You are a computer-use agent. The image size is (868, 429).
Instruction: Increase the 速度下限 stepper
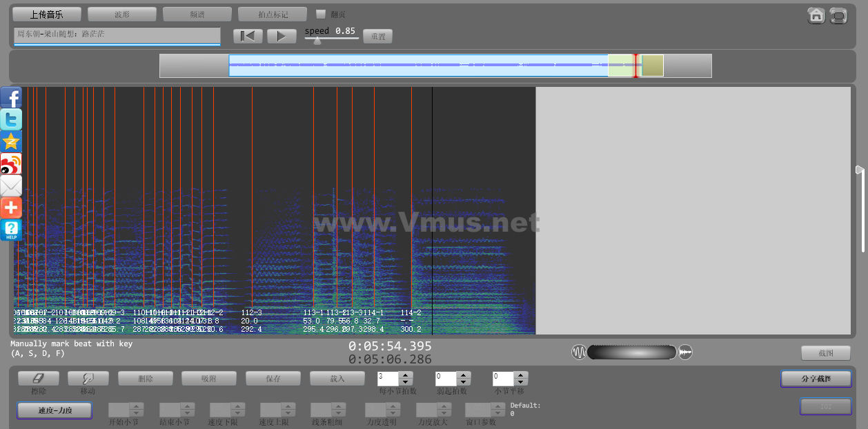(x=237, y=406)
